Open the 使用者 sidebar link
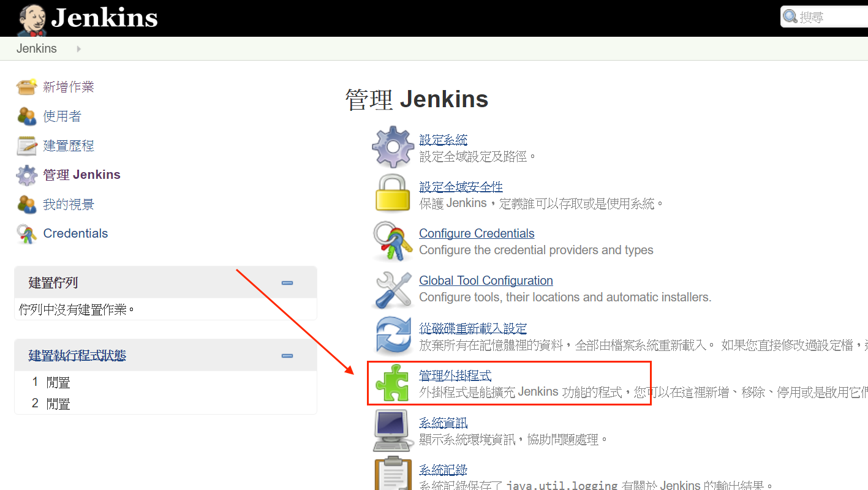Screen dimensions: 868x490 (x=62, y=116)
